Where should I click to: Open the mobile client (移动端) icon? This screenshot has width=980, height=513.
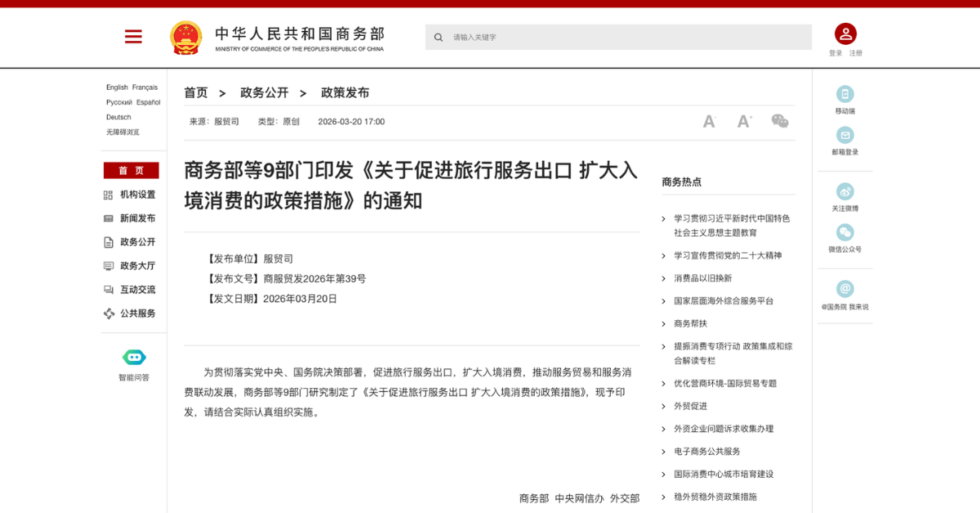point(845,94)
